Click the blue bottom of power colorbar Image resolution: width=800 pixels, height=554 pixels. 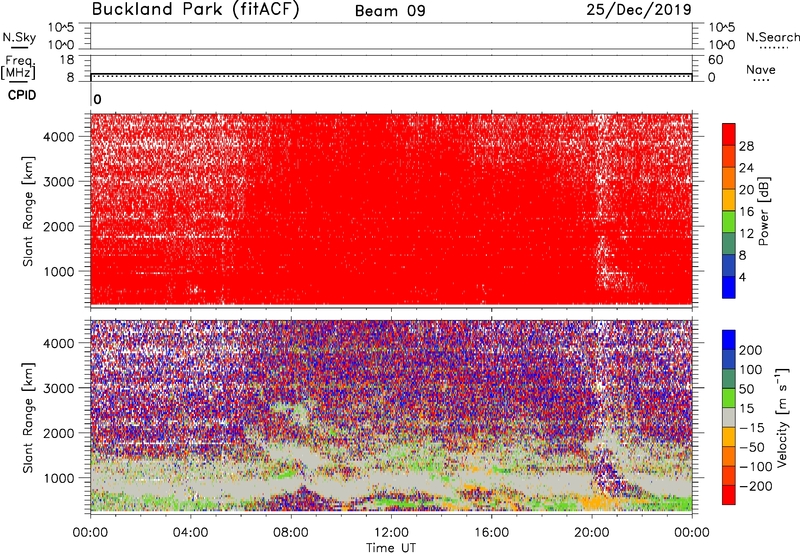click(729, 287)
